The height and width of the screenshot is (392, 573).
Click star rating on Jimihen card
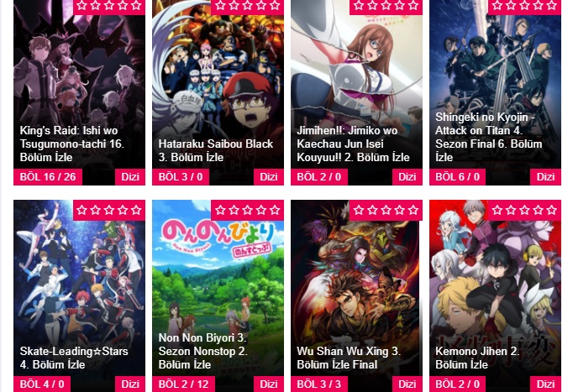(x=386, y=7)
